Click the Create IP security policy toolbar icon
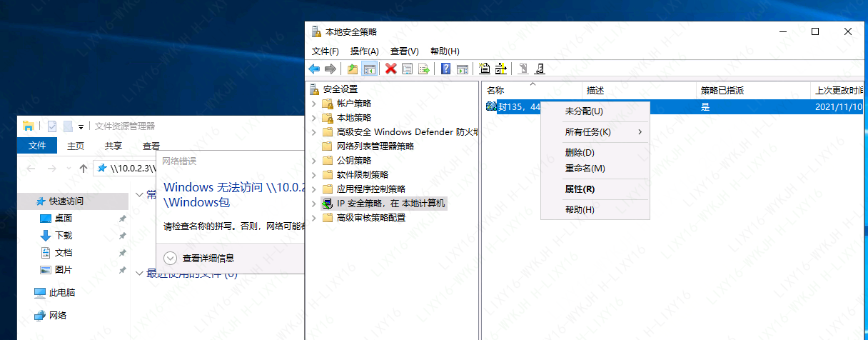The image size is (868, 340). (x=485, y=69)
